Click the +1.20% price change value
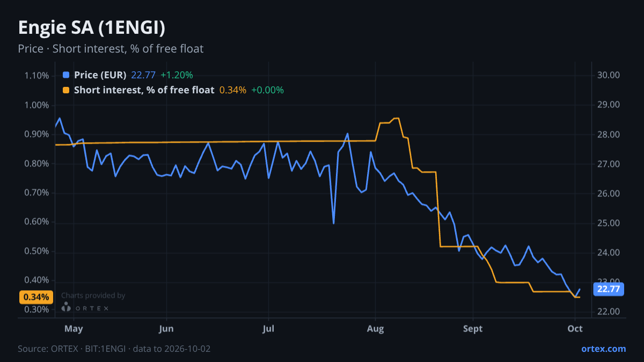The width and height of the screenshot is (644, 362). tap(177, 75)
